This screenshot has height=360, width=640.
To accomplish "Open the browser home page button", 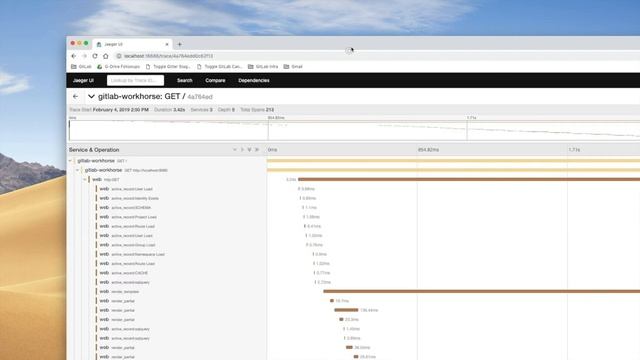I will click(106, 56).
